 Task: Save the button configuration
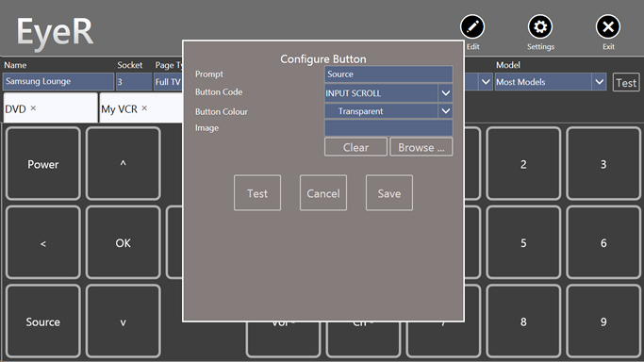click(389, 193)
